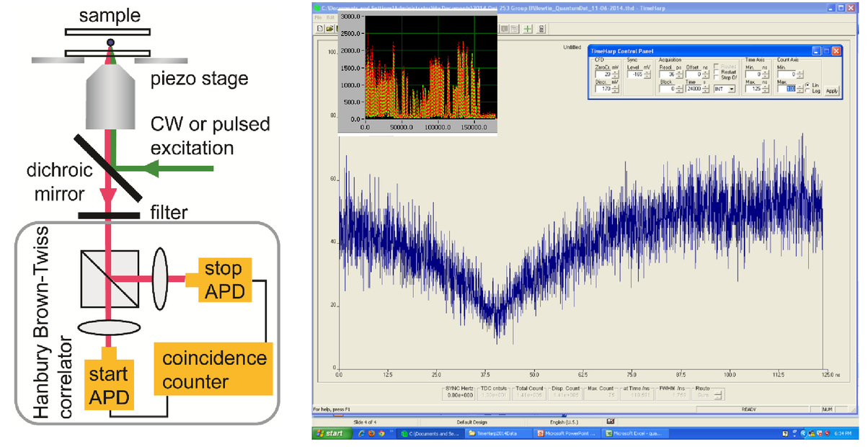Open the File menu

click(x=319, y=17)
